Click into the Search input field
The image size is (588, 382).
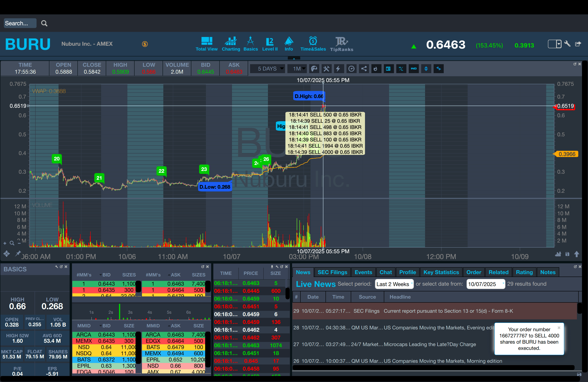click(20, 23)
